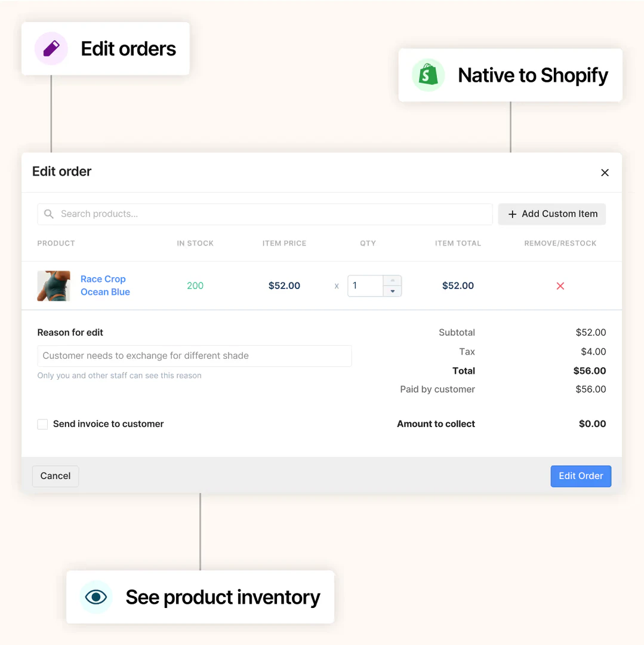644x645 pixels.
Task: Click the blue Edit Order button
Action: point(580,476)
